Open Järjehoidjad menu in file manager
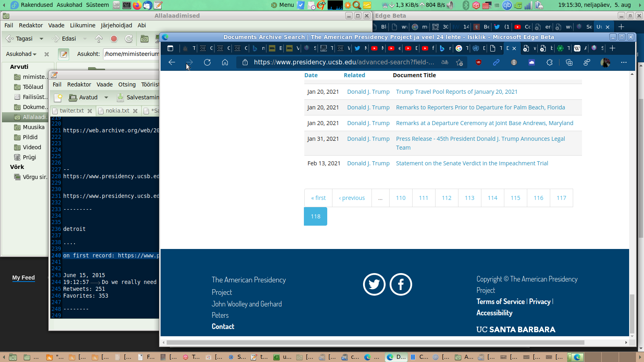This screenshot has height=362, width=644. 116,25
